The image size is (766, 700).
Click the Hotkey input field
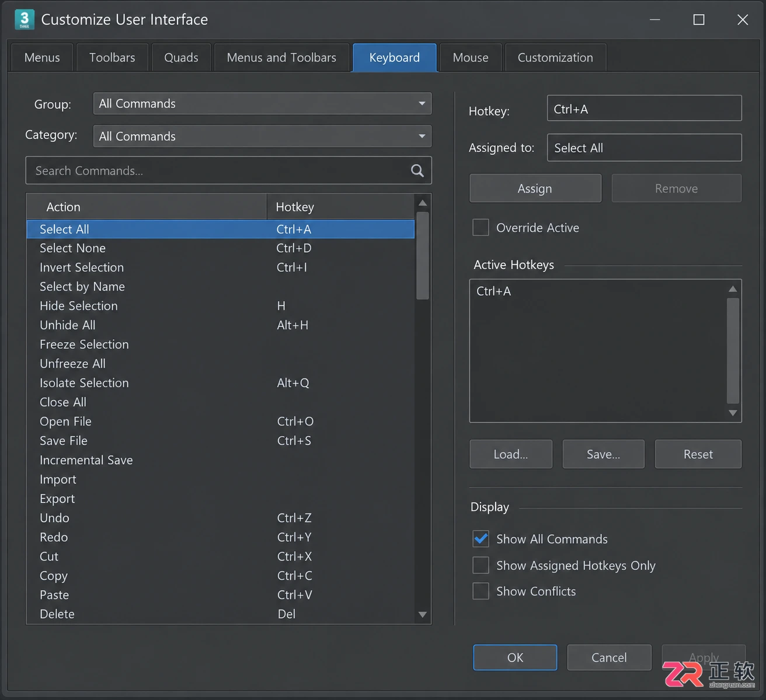(644, 109)
